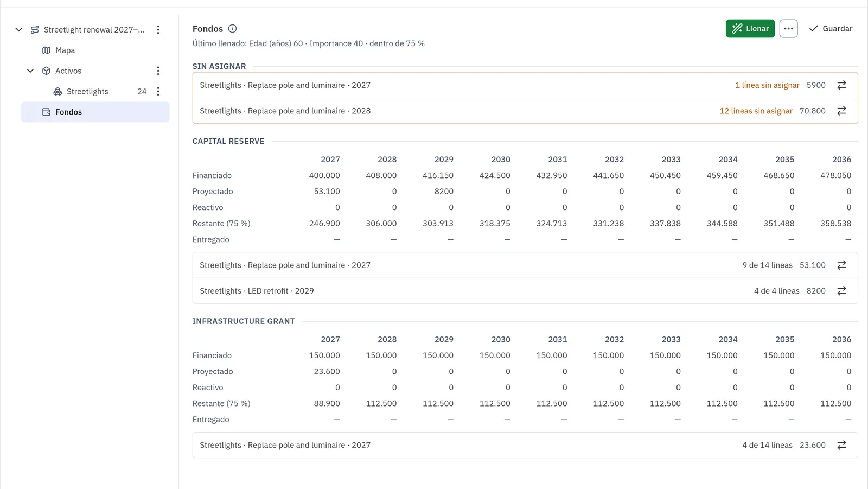Open unassigned Replace pole and luminaire 2028 row
Viewport: 868px width, 489px height.
point(525,111)
